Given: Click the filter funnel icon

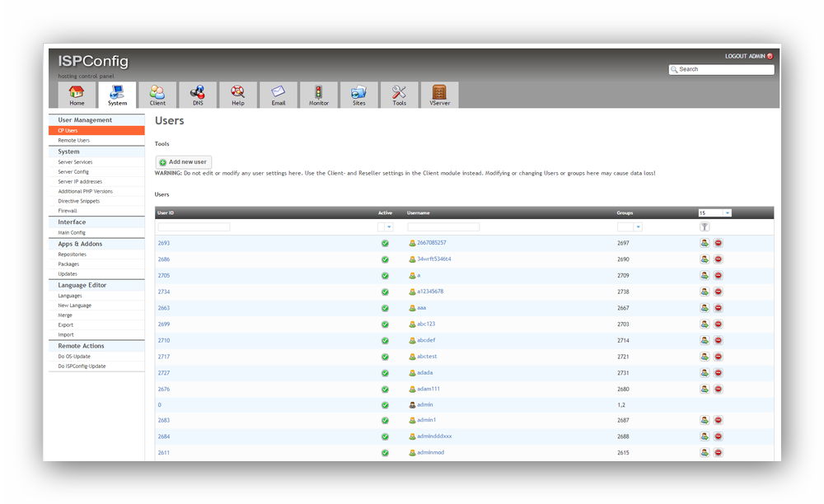Looking at the screenshot, I should click(x=705, y=226).
